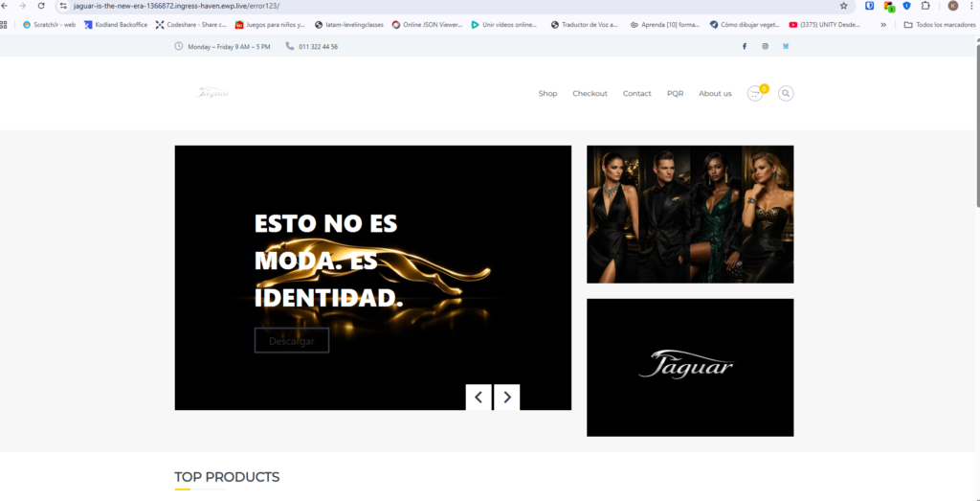Screen dimensions: 980x501
Task: Click the Descargar button
Action: click(292, 341)
